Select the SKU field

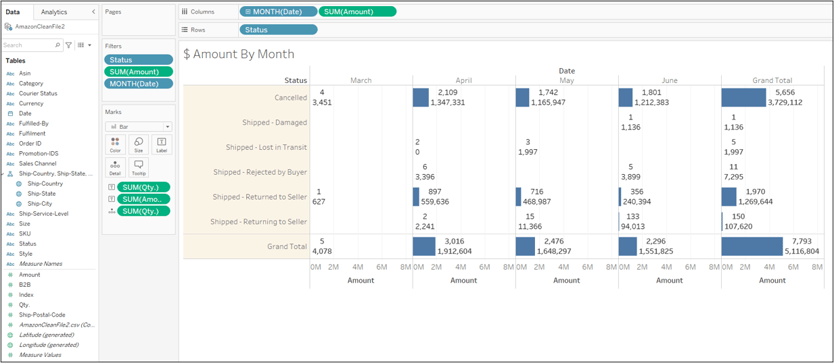24,234
